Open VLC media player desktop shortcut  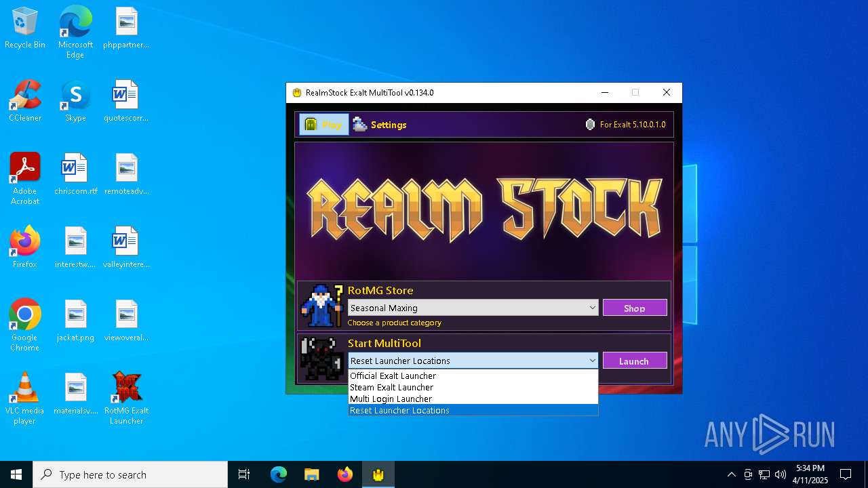tap(25, 398)
